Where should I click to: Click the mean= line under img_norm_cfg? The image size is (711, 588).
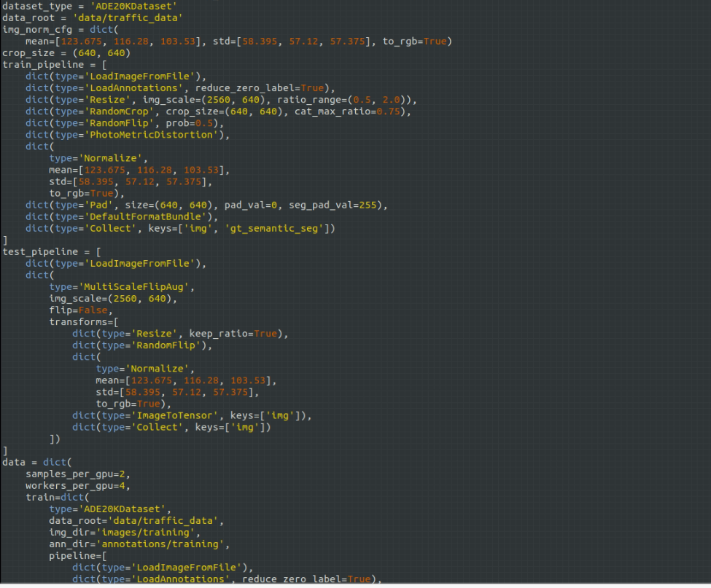click(239, 42)
